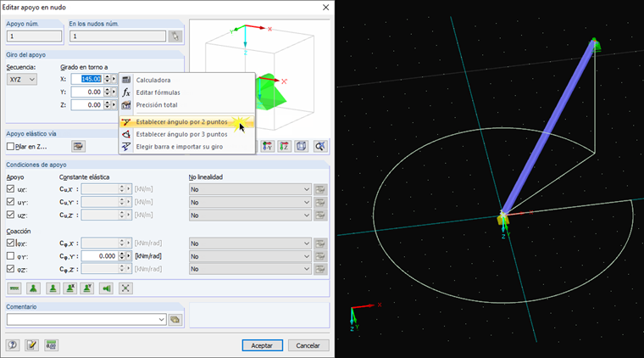The image size is (644, 358).
Task: Click the pick-nodes-graphically icon beside nodes field
Action: (175, 36)
